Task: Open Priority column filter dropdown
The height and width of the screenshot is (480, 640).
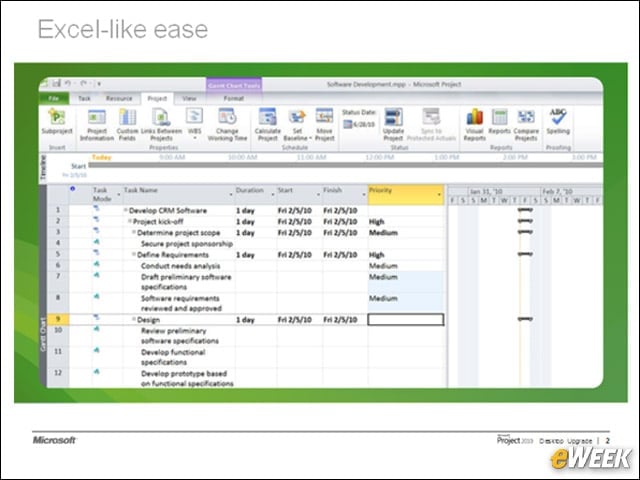Action: coord(439,195)
